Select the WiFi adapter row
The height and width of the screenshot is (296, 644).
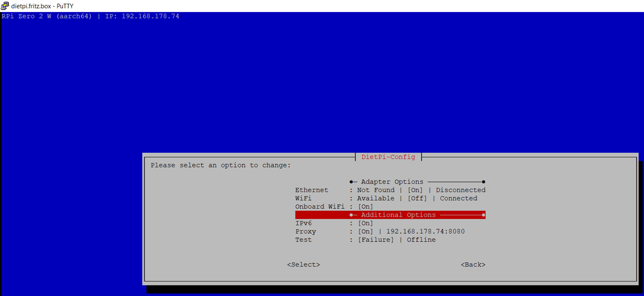(x=390, y=198)
